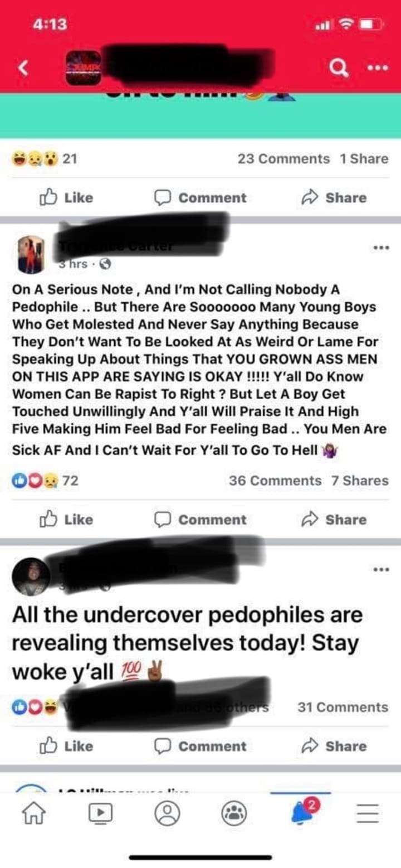Image resolution: width=401 pixels, height=868 pixels.
Task: Open options for 'undercover pedophiles' post
Action: (x=381, y=569)
